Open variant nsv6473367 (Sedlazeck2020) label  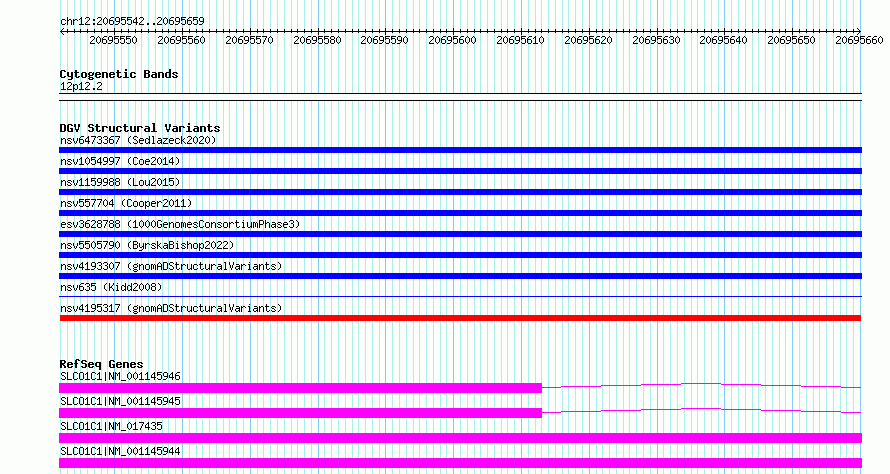138,140
